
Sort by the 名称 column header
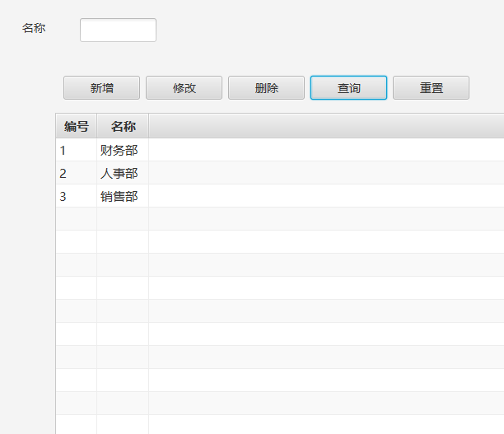(x=123, y=126)
